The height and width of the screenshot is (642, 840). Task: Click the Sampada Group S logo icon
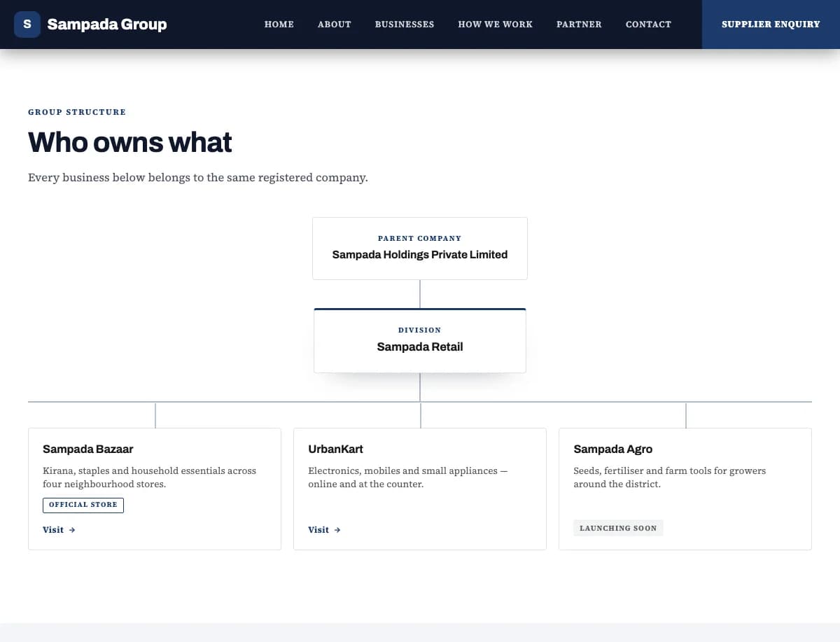click(x=27, y=25)
